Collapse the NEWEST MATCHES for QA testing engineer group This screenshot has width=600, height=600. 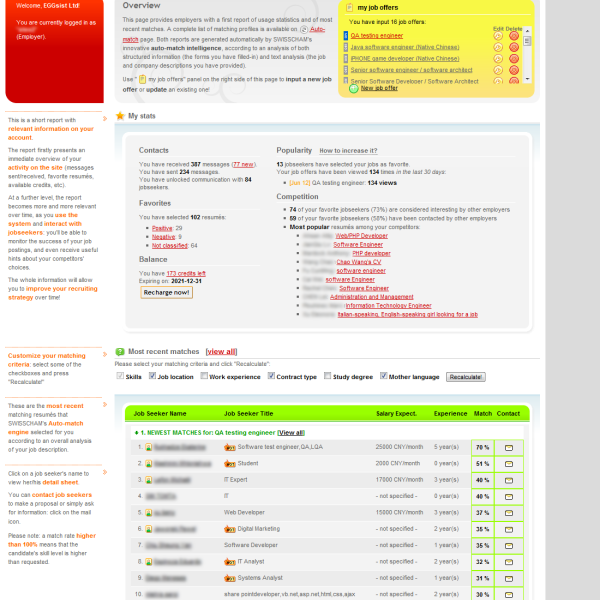[136, 433]
